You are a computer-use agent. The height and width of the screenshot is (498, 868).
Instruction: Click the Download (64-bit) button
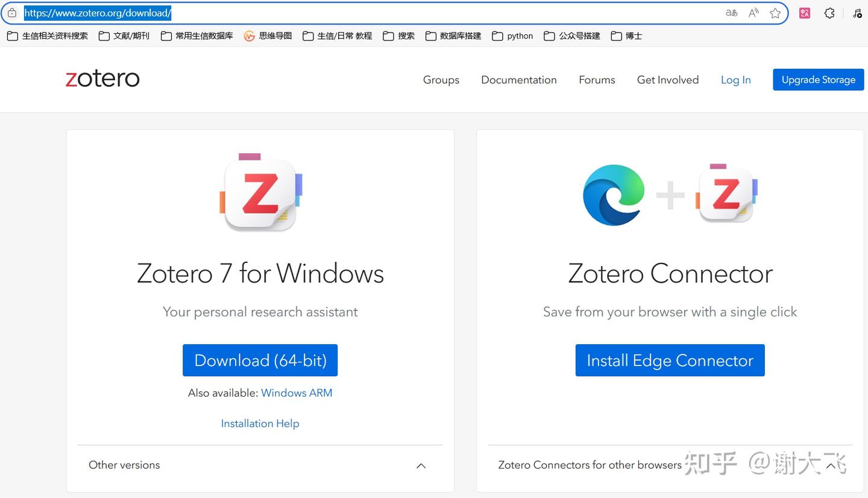(260, 360)
